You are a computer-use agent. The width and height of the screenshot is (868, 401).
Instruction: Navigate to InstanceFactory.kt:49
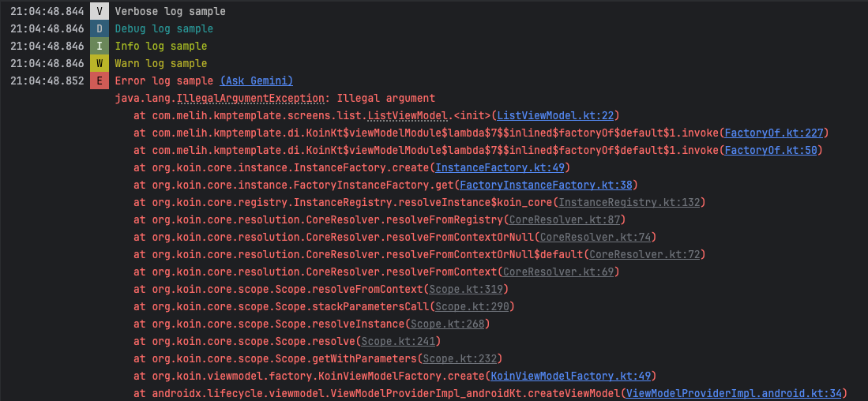point(499,168)
